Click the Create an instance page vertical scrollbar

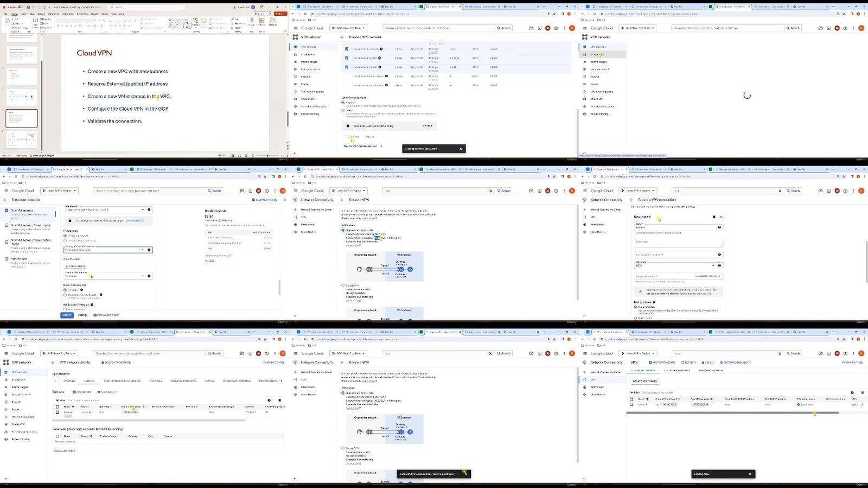tap(280, 288)
